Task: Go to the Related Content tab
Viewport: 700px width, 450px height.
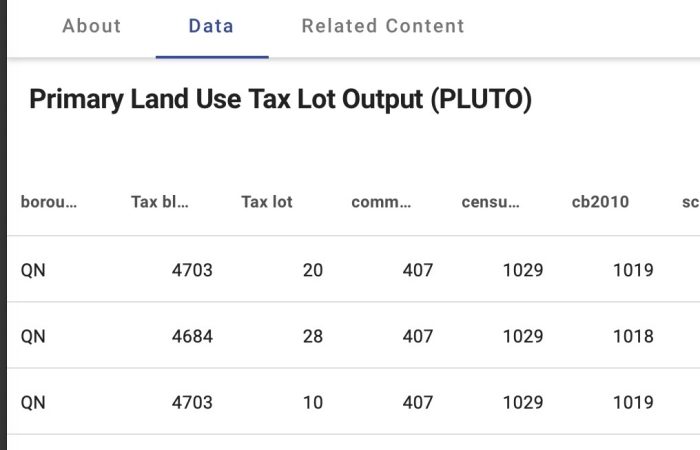Action: click(x=383, y=26)
